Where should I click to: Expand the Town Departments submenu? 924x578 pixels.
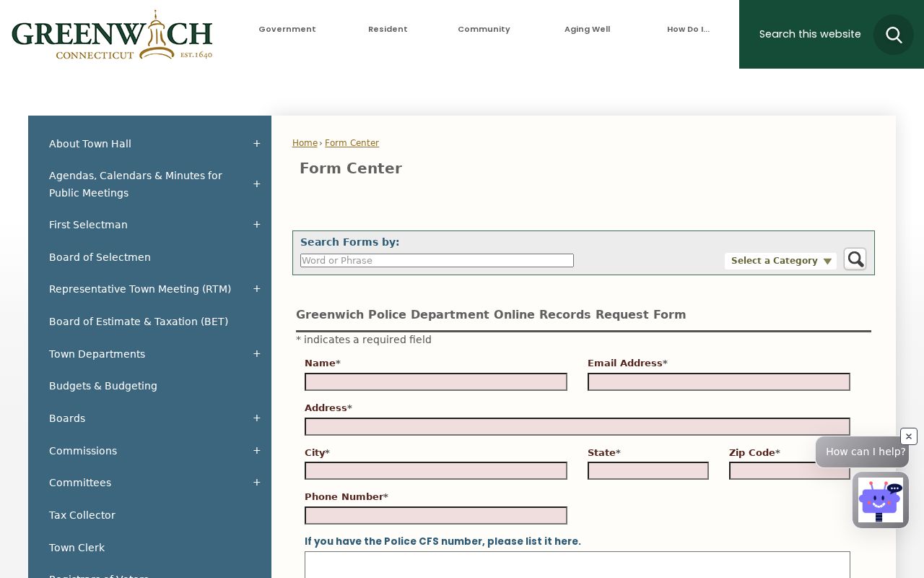click(x=256, y=354)
